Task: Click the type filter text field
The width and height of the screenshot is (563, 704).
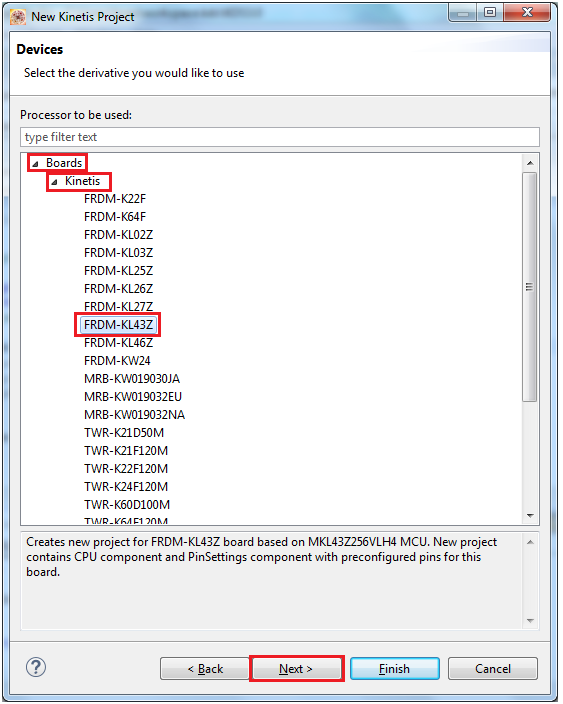Action: (x=280, y=137)
